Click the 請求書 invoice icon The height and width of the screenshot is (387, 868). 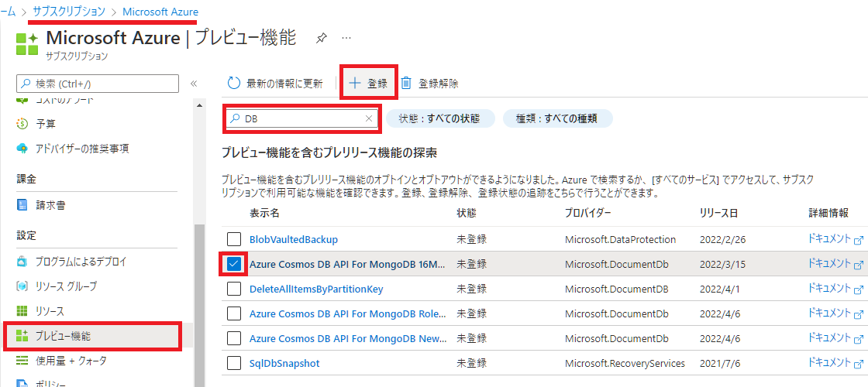click(22, 206)
